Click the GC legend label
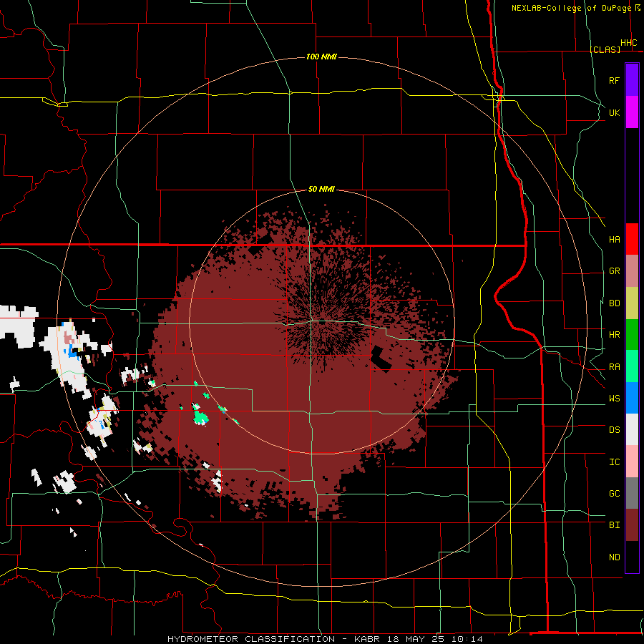Viewport: 644px width, 644px height. 614,494
